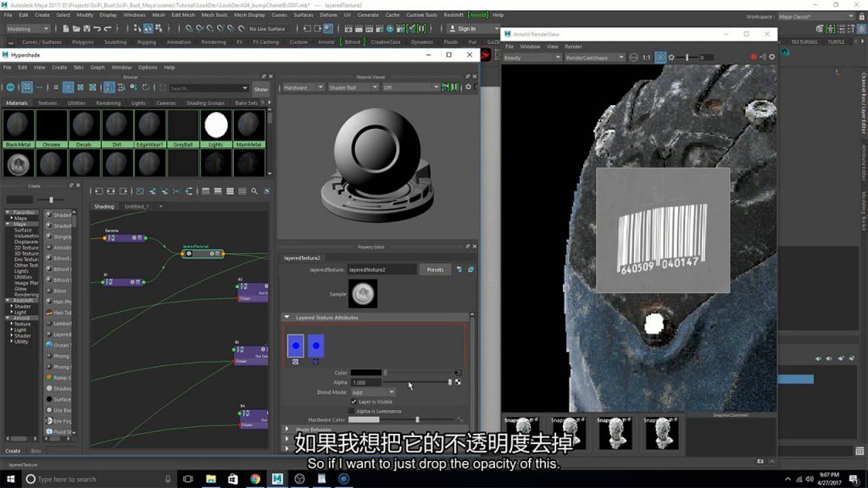Enable the Alpha is Luminance checkbox

click(352, 411)
